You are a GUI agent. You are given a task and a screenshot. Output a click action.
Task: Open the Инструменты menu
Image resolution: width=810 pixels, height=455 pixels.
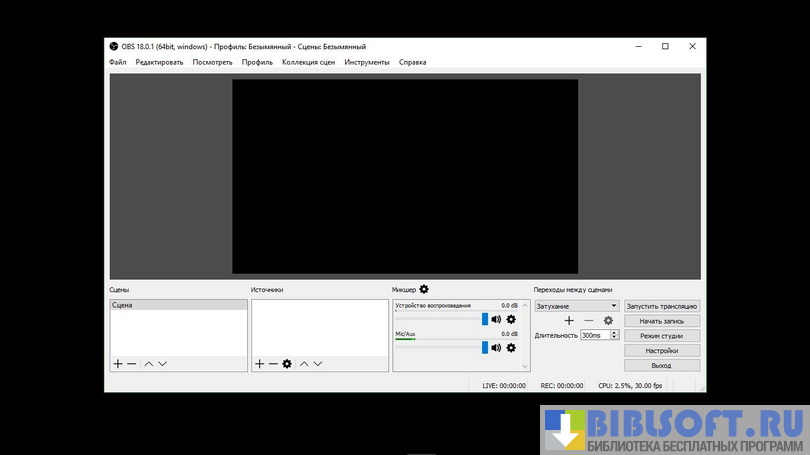click(x=367, y=62)
